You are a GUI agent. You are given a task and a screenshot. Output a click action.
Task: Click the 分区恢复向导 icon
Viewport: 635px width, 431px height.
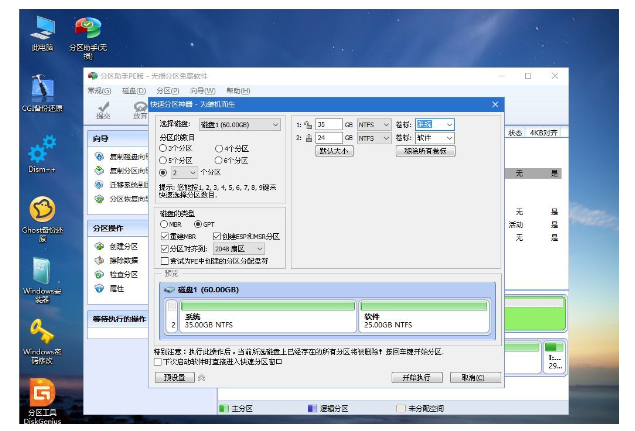(x=99, y=198)
